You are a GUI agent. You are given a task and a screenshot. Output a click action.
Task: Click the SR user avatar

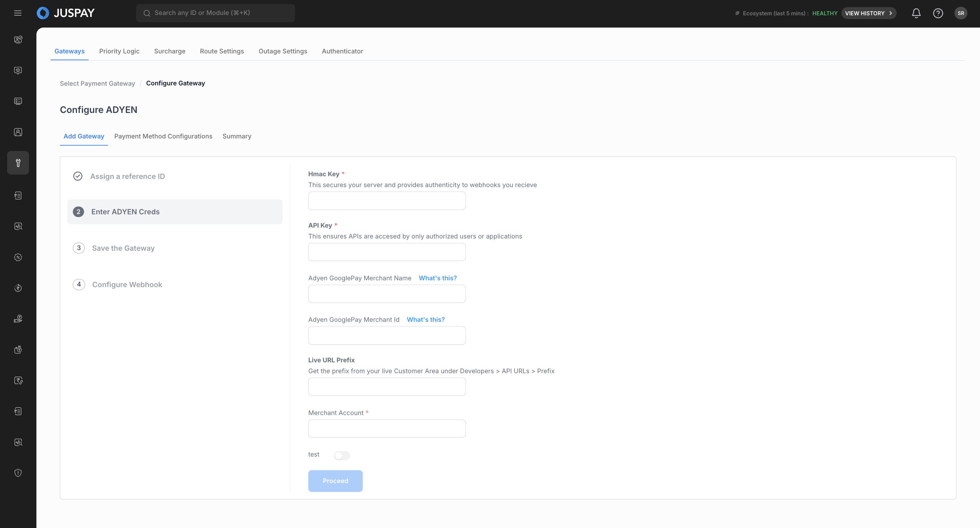961,13
